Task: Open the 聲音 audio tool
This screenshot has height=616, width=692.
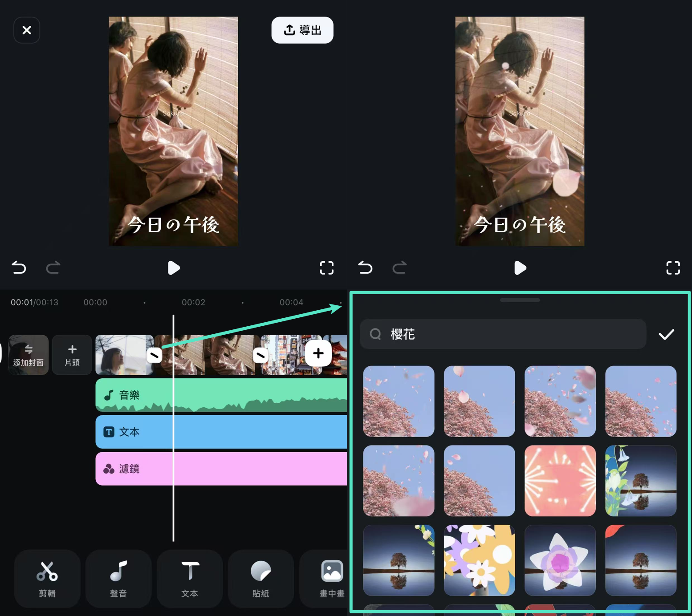Action: coord(118,579)
